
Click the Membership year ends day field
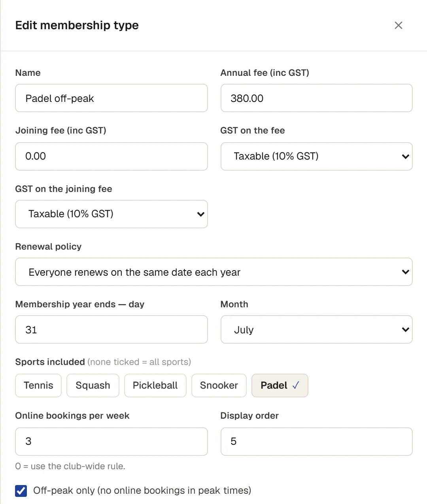(111, 329)
